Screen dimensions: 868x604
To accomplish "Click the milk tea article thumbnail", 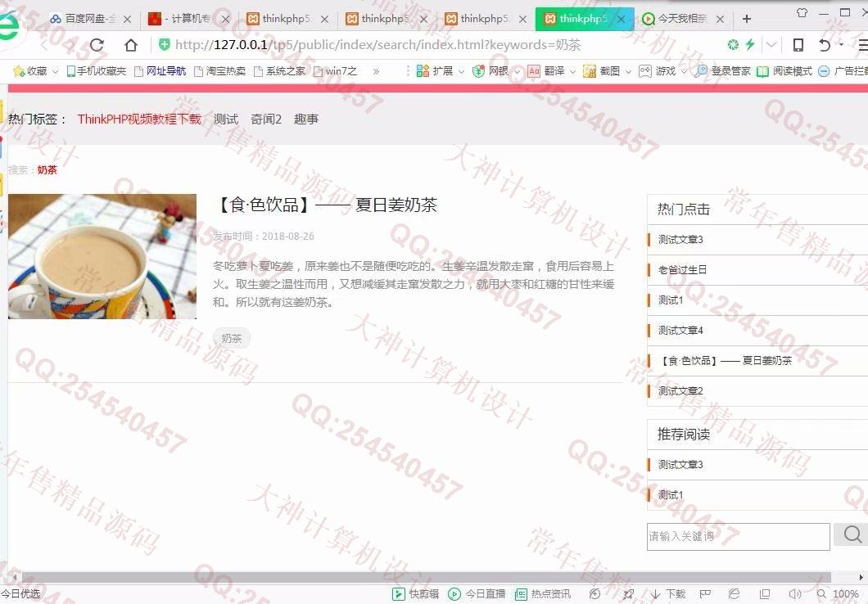I will coord(102,256).
